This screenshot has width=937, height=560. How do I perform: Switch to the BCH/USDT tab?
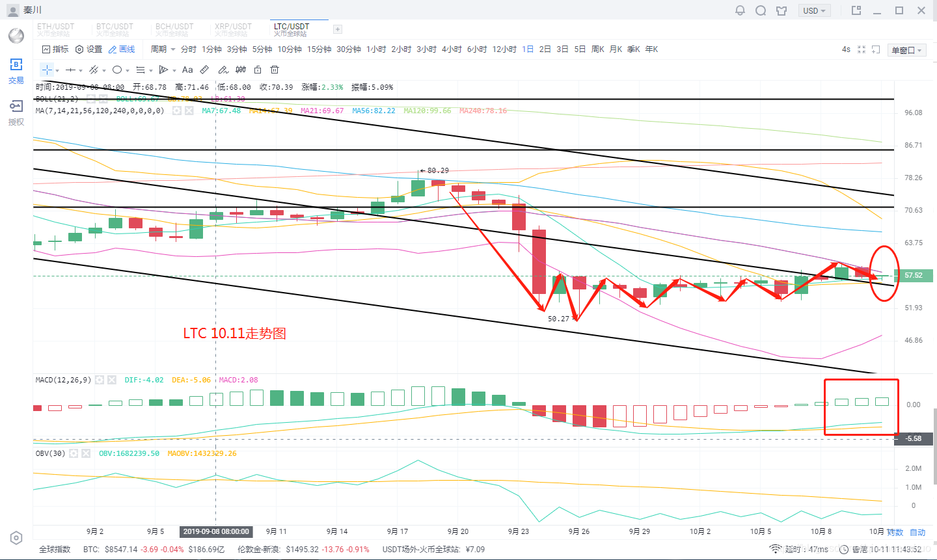174,29
